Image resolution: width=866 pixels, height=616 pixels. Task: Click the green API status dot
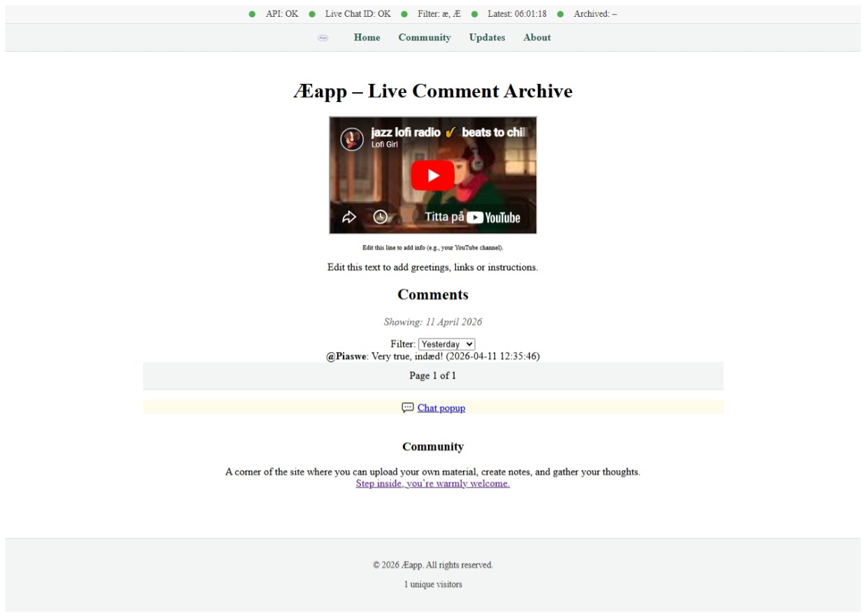coord(252,14)
